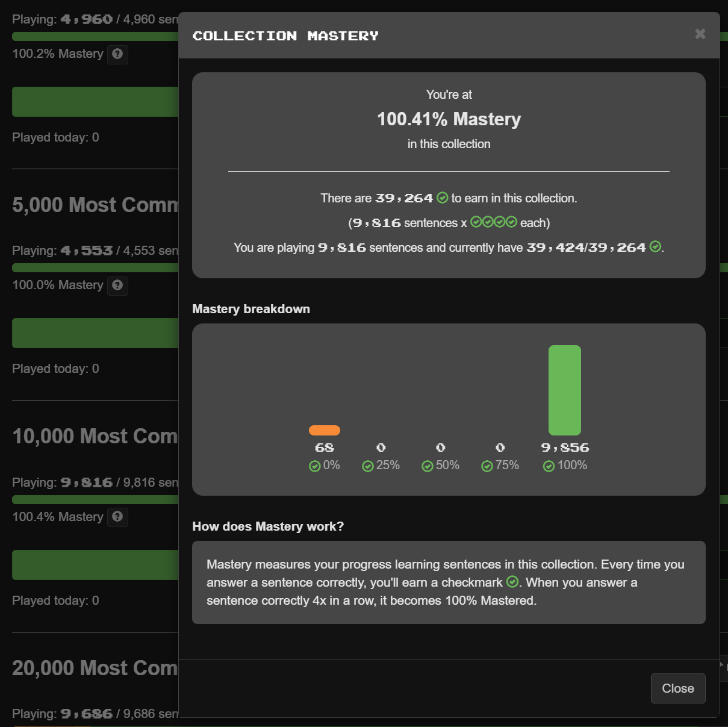Image resolution: width=728 pixels, height=727 pixels.
Task: Click the checkmark icon beside 100% label
Action: coord(549,466)
